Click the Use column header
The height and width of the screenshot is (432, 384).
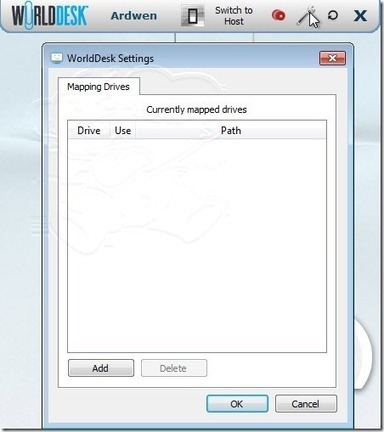point(123,130)
